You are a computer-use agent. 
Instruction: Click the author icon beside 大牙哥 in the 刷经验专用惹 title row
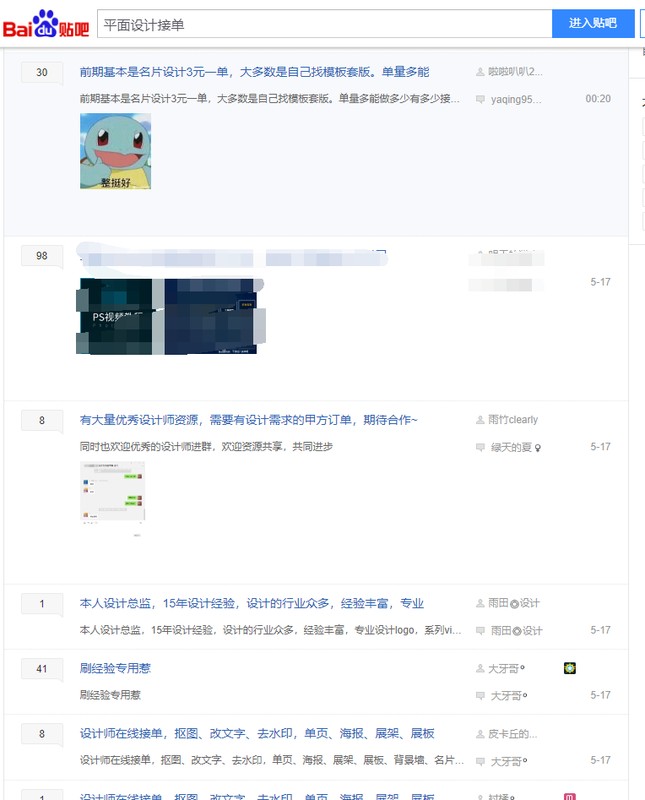coord(480,668)
